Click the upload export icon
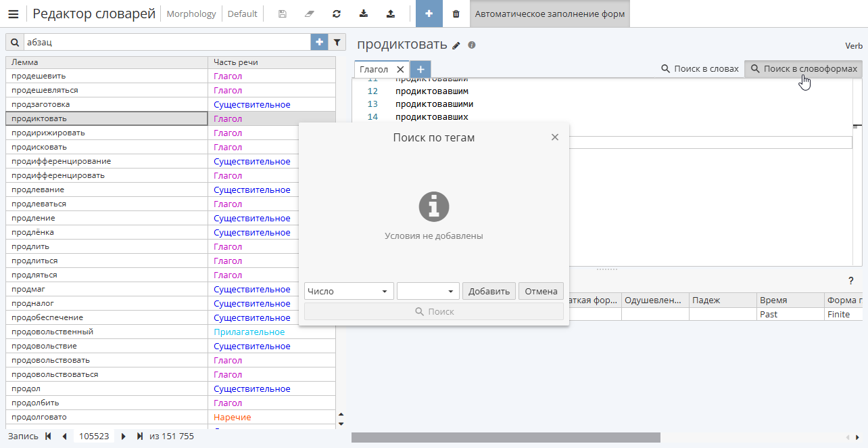This screenshot has height=448, width=868. point(391,14)
